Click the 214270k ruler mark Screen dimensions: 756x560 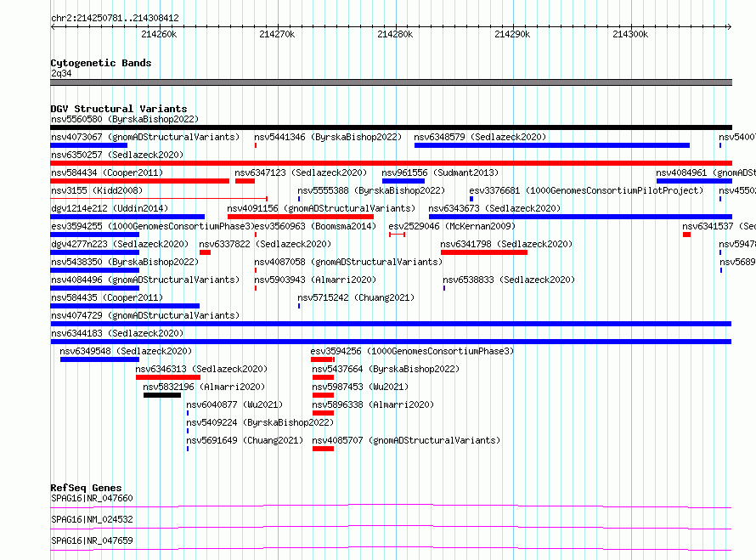point(277,34)
